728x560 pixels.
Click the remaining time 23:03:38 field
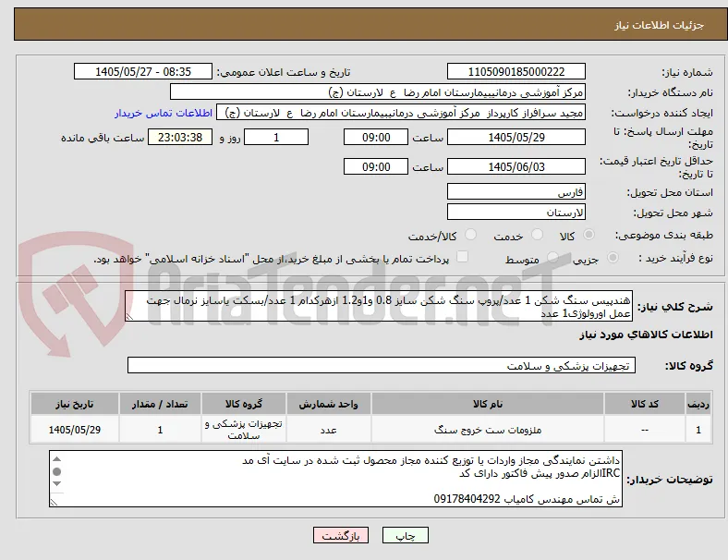[180, 138]
